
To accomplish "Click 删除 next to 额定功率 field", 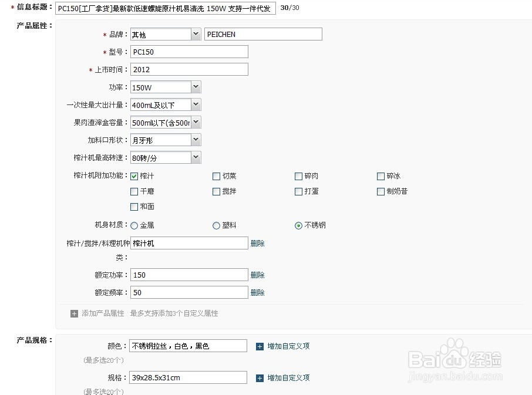I will coord(258,275).
